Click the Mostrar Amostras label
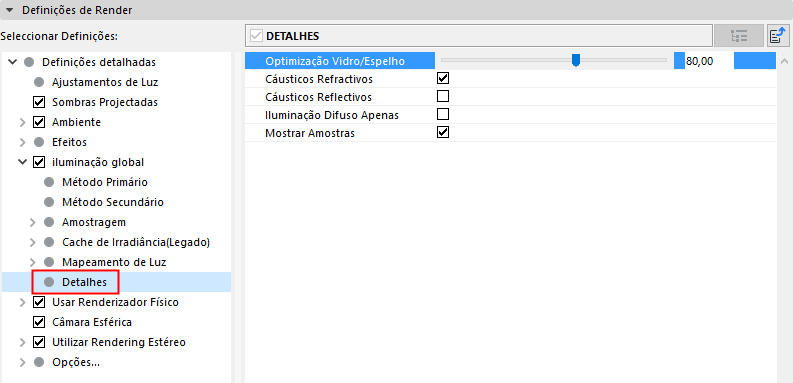This screenshot has height=383, width=793. coord(310,134)
